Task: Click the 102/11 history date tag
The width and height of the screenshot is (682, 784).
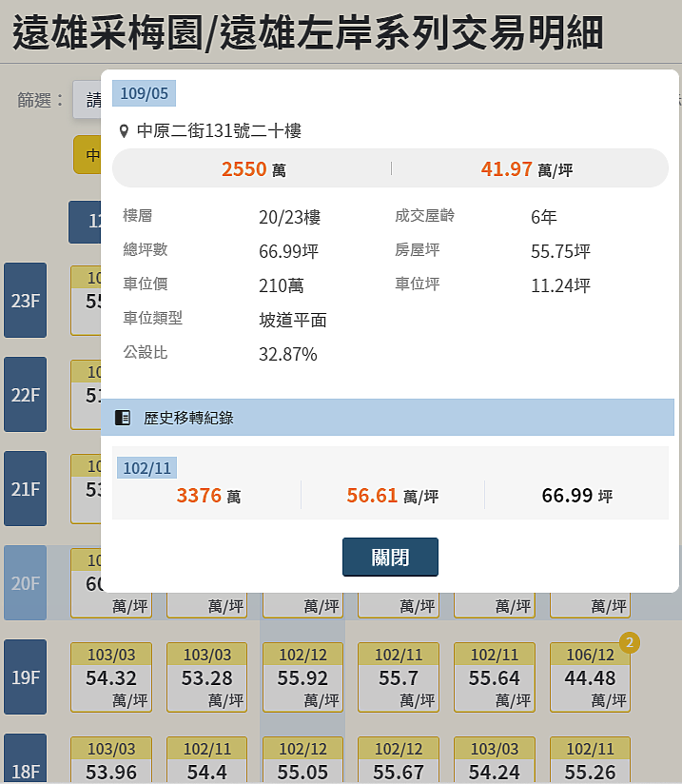Action: (x=147, y=468)
